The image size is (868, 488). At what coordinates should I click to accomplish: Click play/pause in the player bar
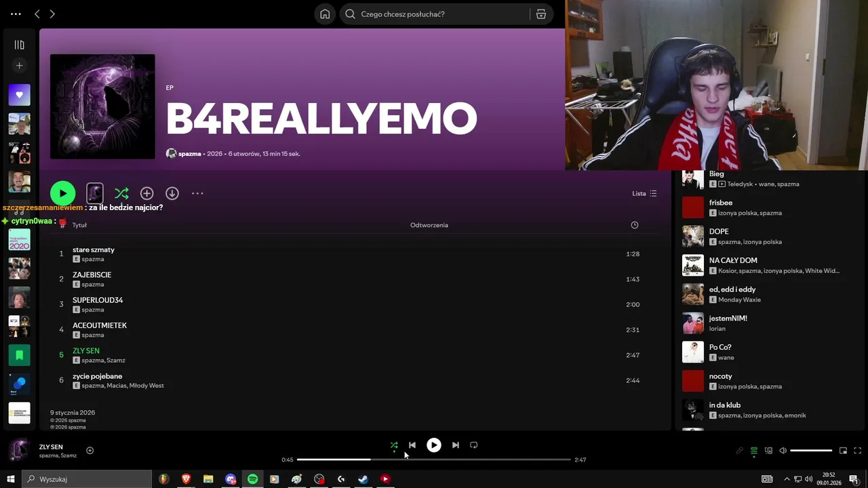tap(433, 445)
